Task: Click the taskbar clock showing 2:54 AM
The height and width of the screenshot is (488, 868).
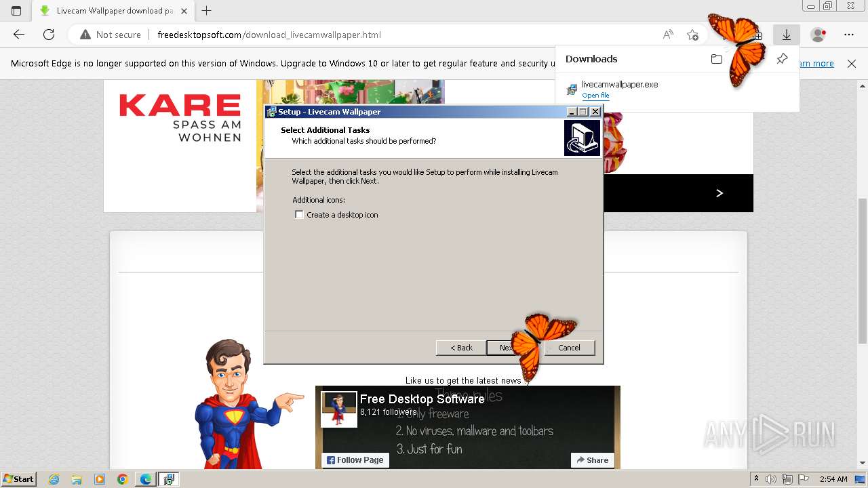Action: point(833,479)
